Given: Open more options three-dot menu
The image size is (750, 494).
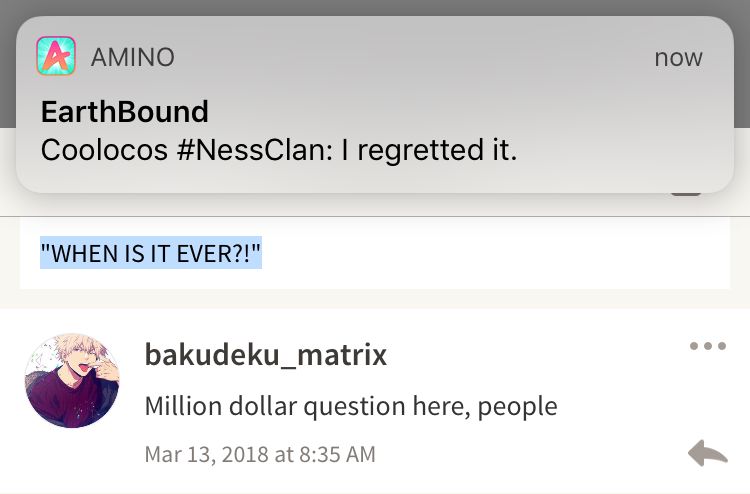Looking at the screenshot, I should pyautogui.click(x=708, y=346).
